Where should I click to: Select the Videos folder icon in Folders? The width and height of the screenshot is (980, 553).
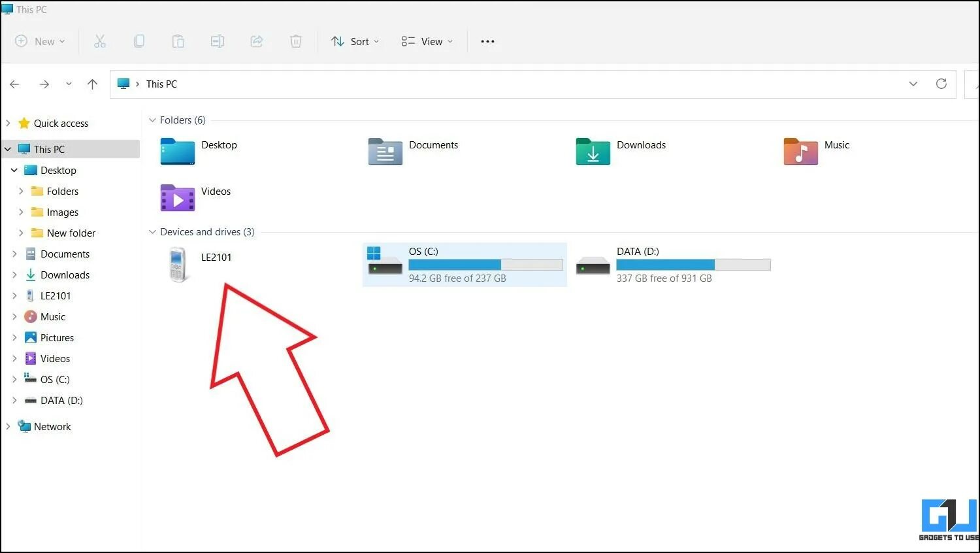click(x=178, y=197)
